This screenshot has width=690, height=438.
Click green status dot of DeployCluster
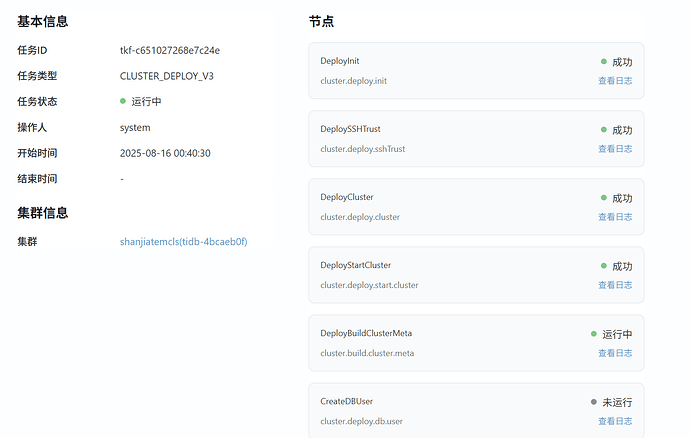click(604, 198)
